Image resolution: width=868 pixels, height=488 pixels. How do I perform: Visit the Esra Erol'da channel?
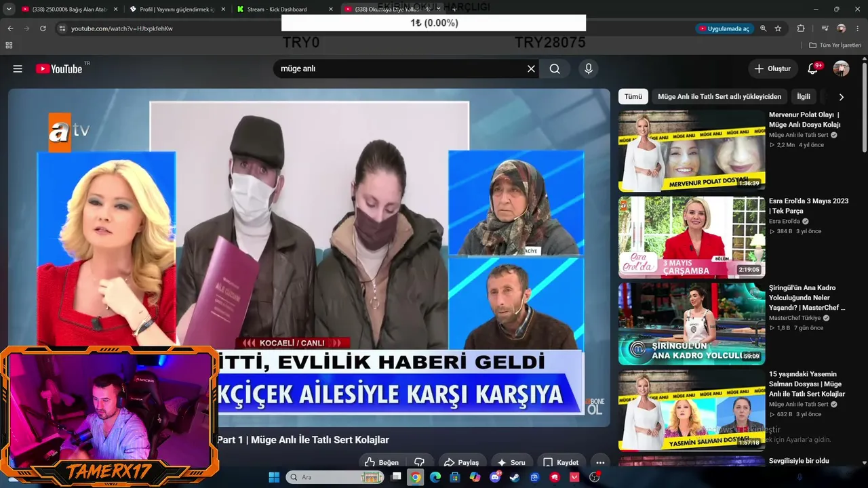(x=785, y=221)
